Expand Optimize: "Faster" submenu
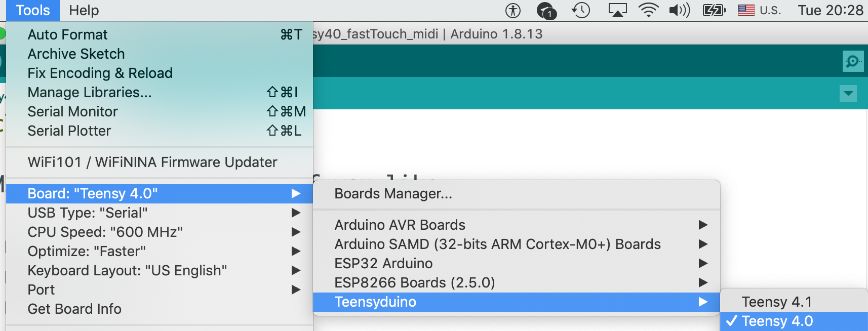 pos(160,251)
